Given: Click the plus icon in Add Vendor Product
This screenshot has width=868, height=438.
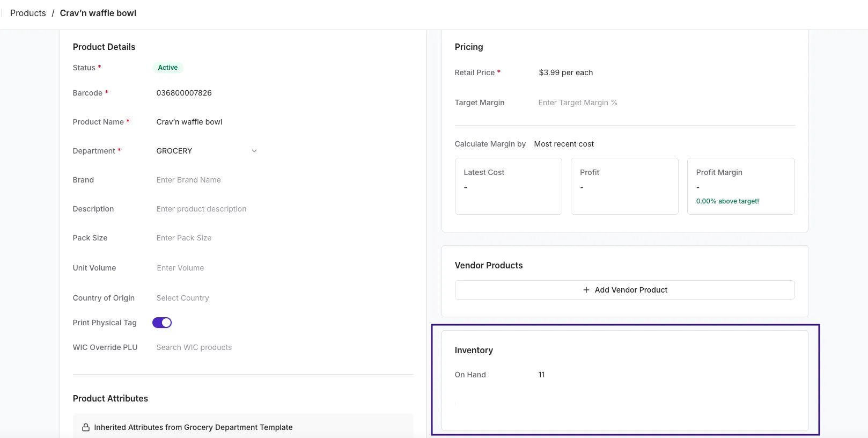Looking at the screenshot, I should pyautogui.click(x=586, y=290).
